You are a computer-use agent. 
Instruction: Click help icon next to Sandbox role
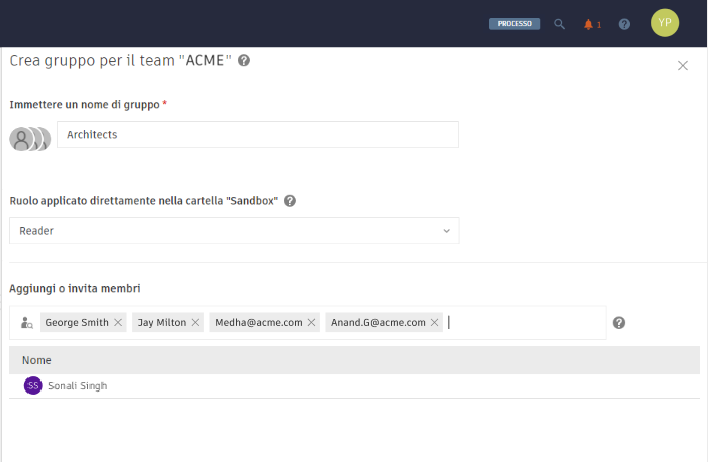tap(290, 201)
